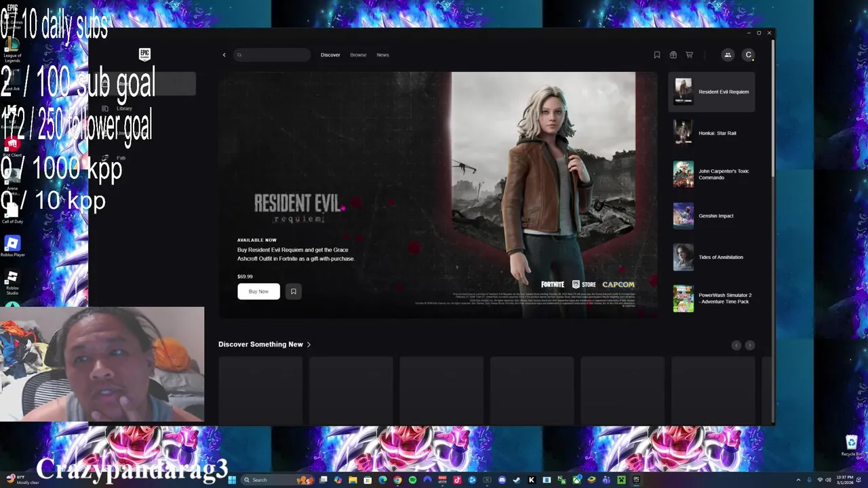Open the shopping cart icon
The width and height of the screenshot is (868, 488).
(689, 55)
